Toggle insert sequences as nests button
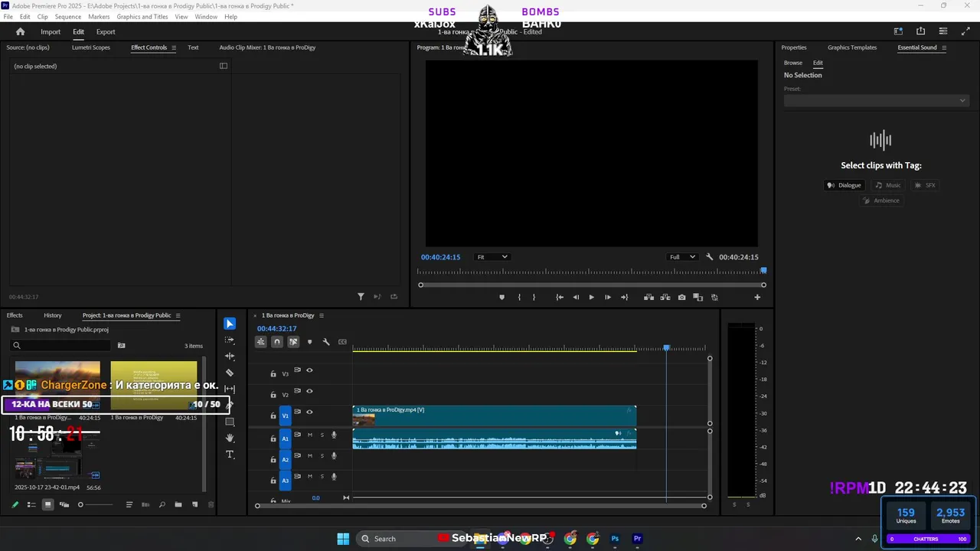Viewport: 980px width, 551px height. 261,342
